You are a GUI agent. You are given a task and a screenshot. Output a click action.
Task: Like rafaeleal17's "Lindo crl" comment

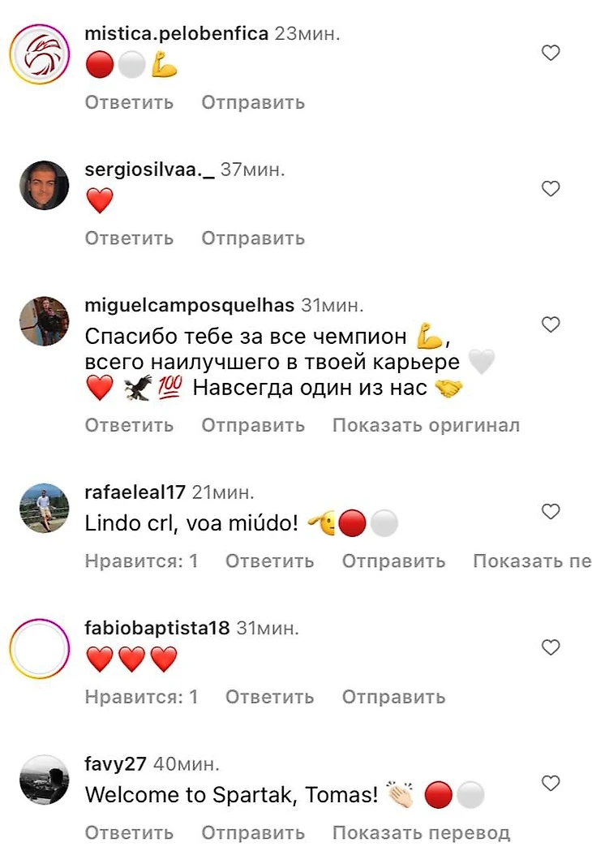pyautogui.click(x=551, y=512)
